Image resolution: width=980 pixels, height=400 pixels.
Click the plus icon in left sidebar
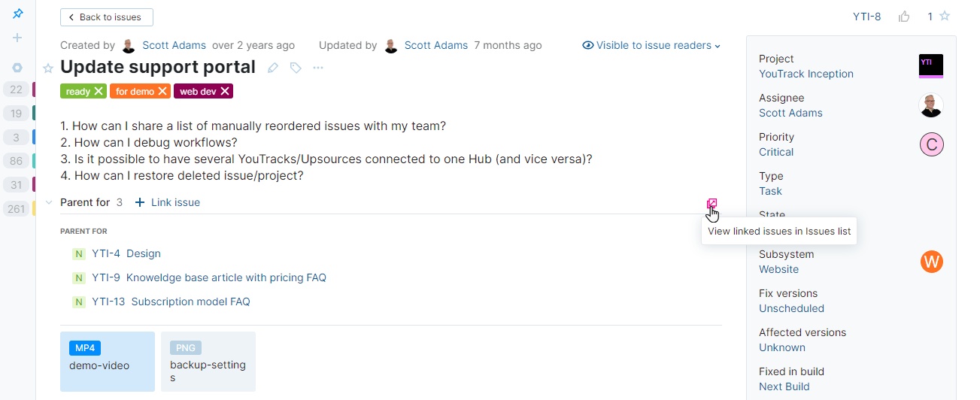pyautogui.click(x=18, y=38)
